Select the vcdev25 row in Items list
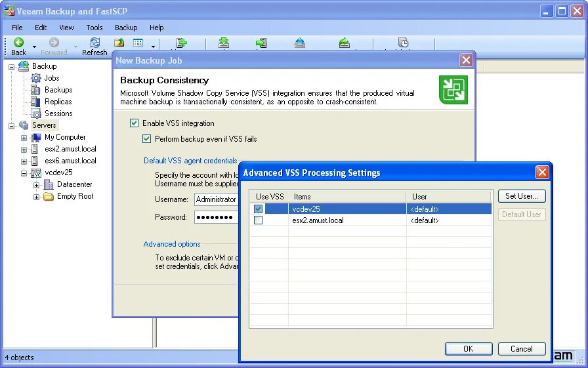This screenshot has height=368, width=588. click(x=371, y=209)
